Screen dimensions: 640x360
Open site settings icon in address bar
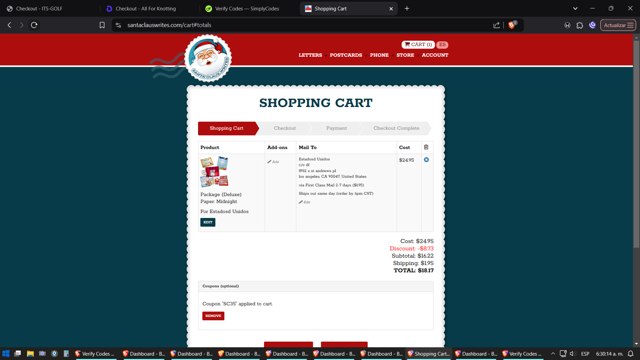tap(118, 25)
